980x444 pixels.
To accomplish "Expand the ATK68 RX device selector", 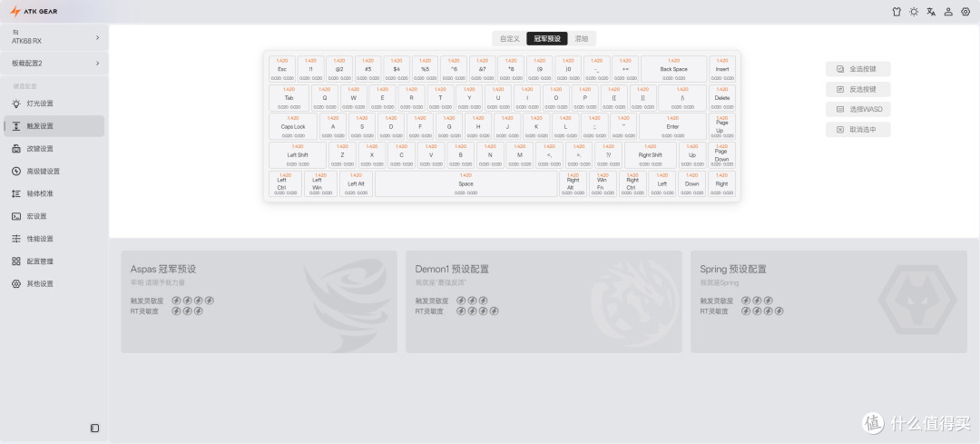I will (x=54, y=37).
